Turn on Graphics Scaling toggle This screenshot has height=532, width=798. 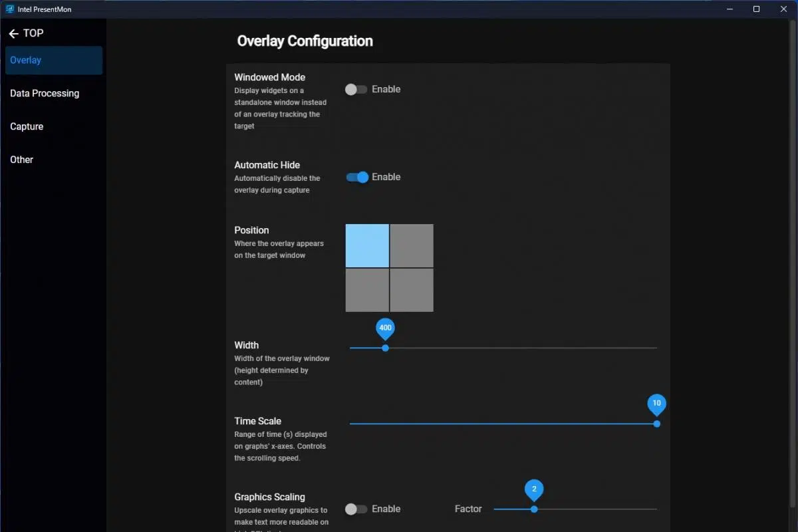click(x=356, y=509)
